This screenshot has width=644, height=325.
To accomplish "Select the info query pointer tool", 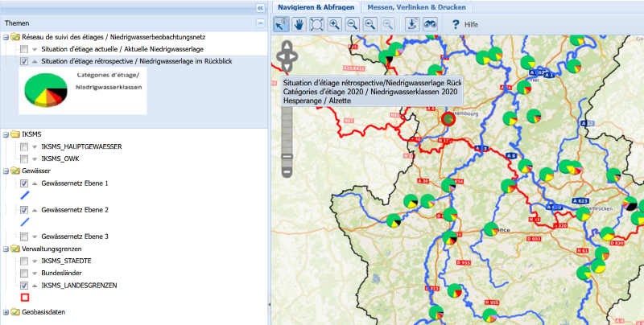I will tap(282, 24).
